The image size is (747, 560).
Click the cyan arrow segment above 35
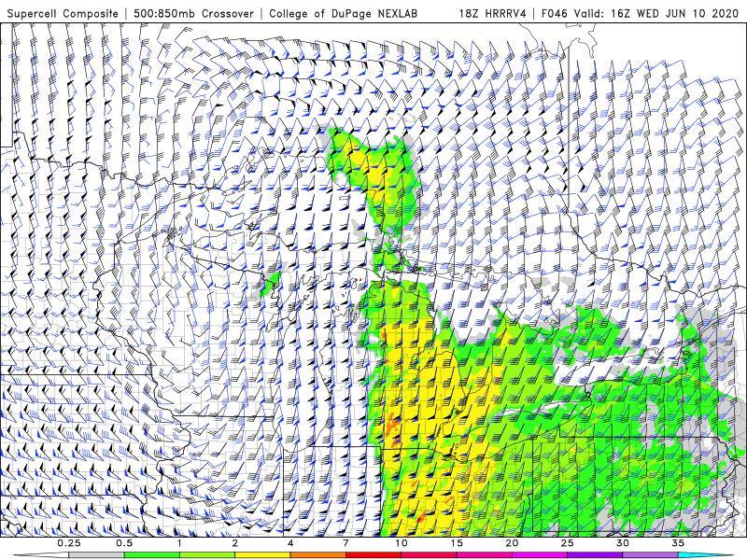pyautogui.click(x=706, y=555)
